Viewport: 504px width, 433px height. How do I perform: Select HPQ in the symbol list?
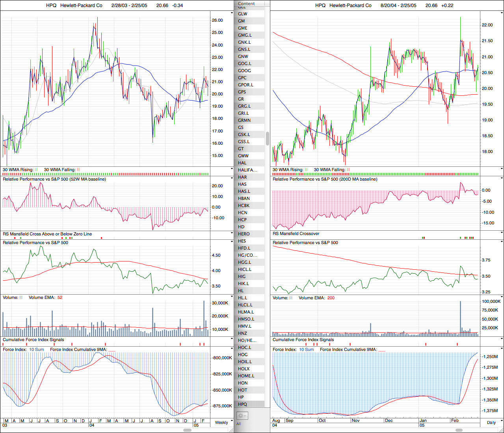(x=243, y=404)
